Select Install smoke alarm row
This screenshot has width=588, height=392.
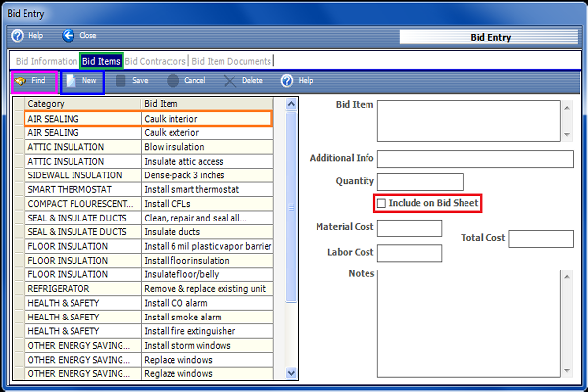tap(149, 317)
